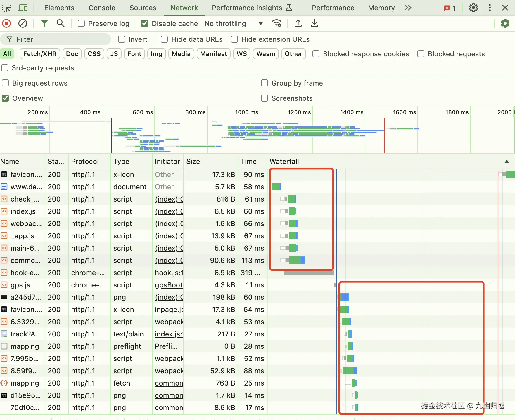515x420 pixels.
Task: Open network conditions wifi icon
Action: pos(276,23)
